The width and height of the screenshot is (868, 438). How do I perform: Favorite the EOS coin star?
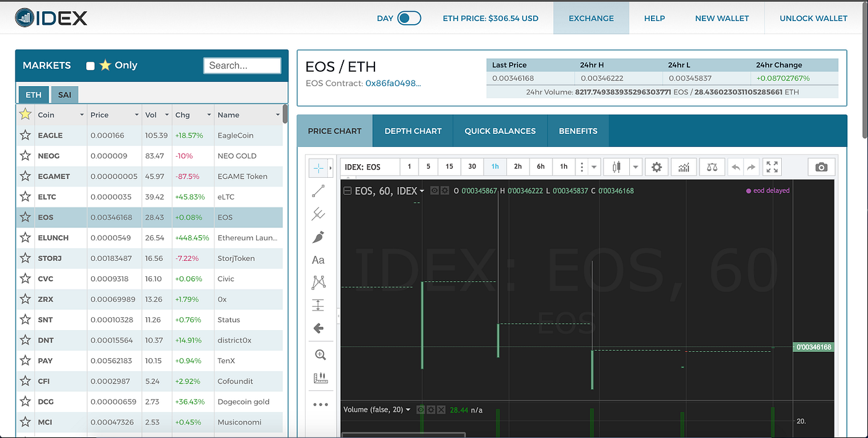[25, 217]
